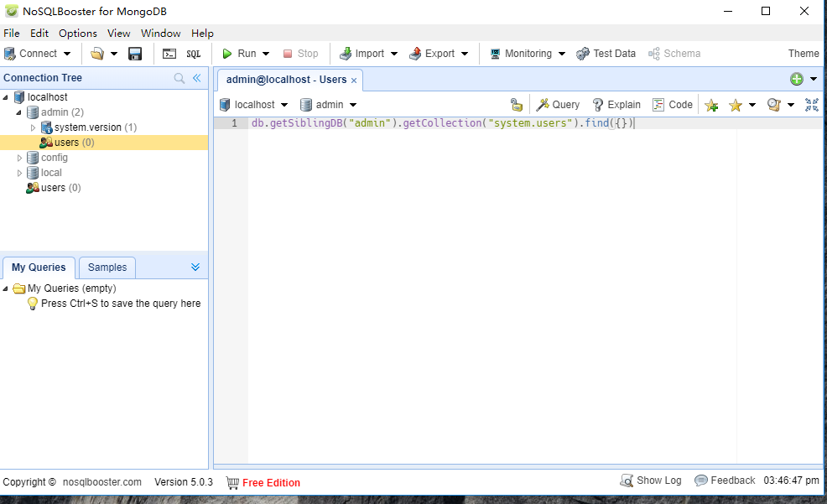Click the save floppy disk icon
Image resolution: width=827 pixels, height=504 pixels.
pos(135,54)
